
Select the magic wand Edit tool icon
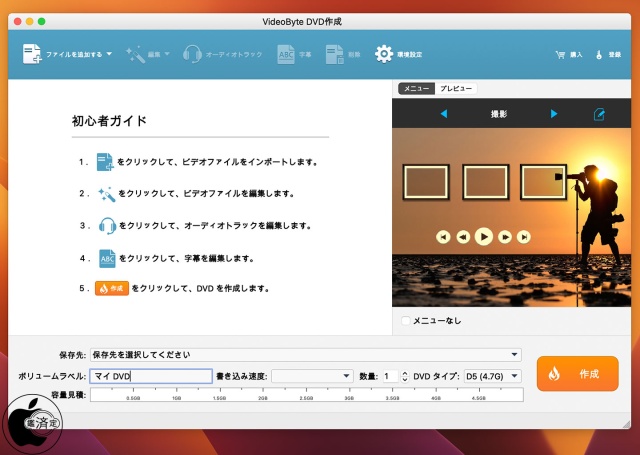point(135,54)
